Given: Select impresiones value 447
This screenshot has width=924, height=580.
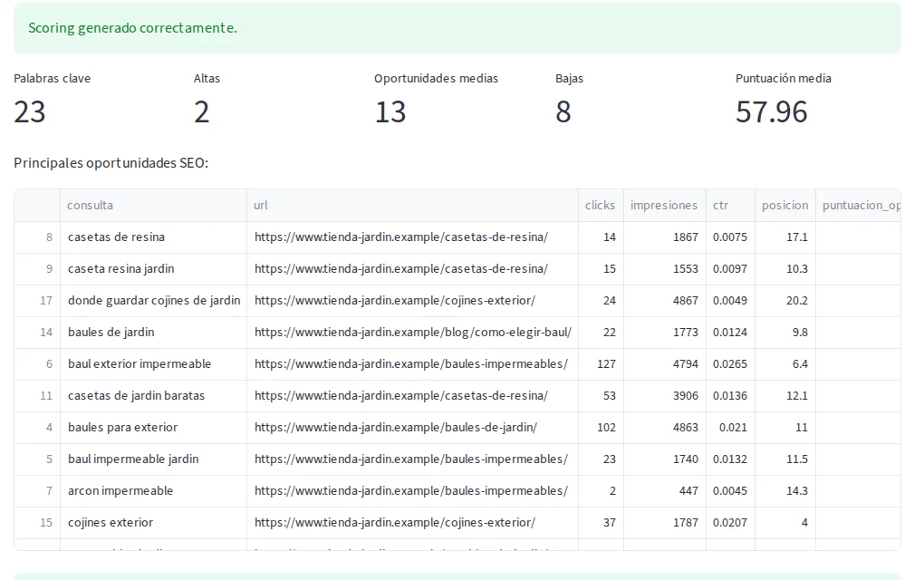Looking at the screenshot, I should point(664,491).
